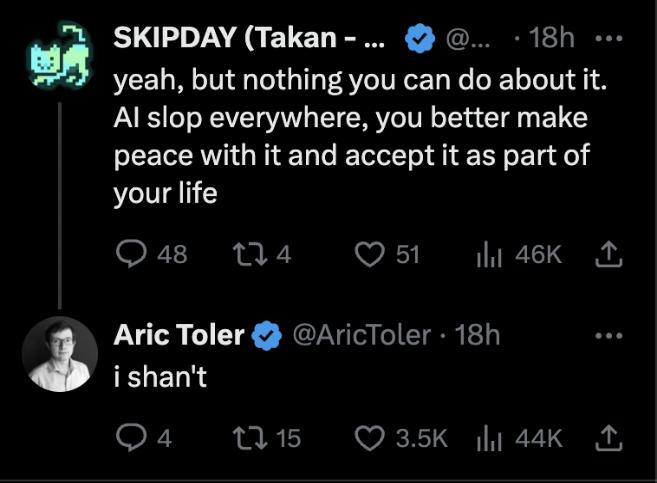This screenshot has width=657, height=483.
Task: Like Aric Toler's tweet with 3.5K likes
Action: [x=370, y=438]
